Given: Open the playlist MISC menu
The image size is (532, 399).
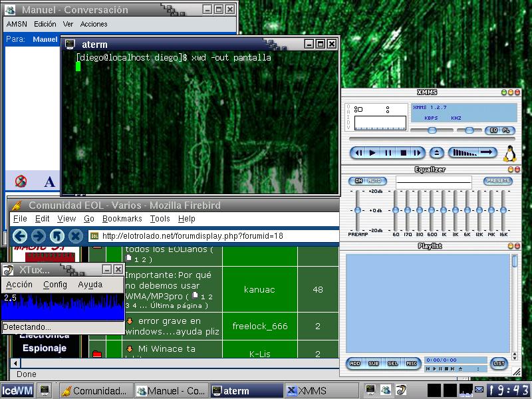Looking at the screenshot, I should (412, 363).
